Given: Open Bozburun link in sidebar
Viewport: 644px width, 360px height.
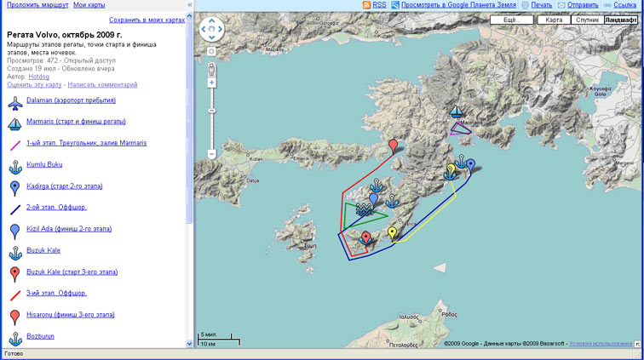Looking at the screenshot, I should (x=40, y=336).
